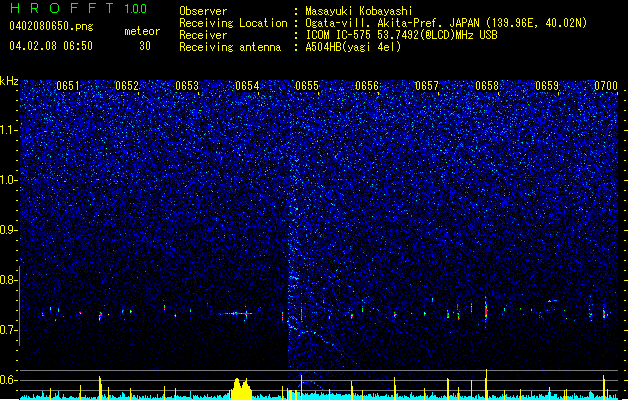Click the 0.6 kHz axis label
Screen dimensions: 629x400
click(9, 380)
